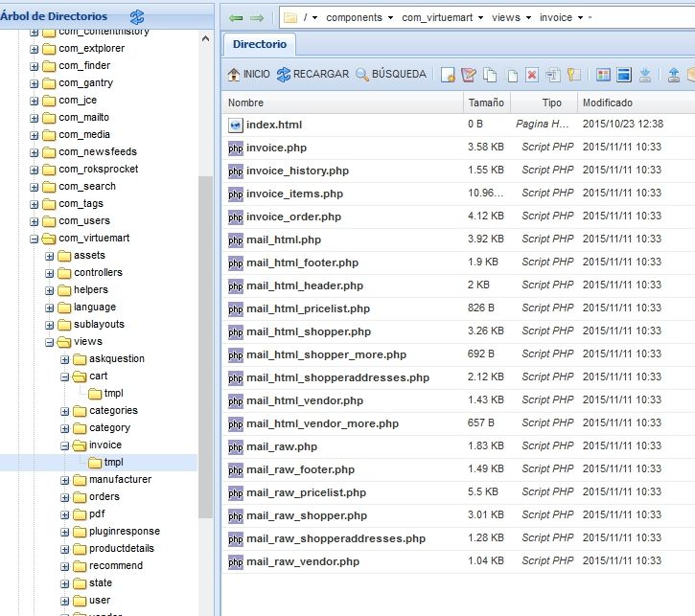Viewport: 695px width, 616px height.
Task: Click the com_media folder icon
Action: pos(49,135)
